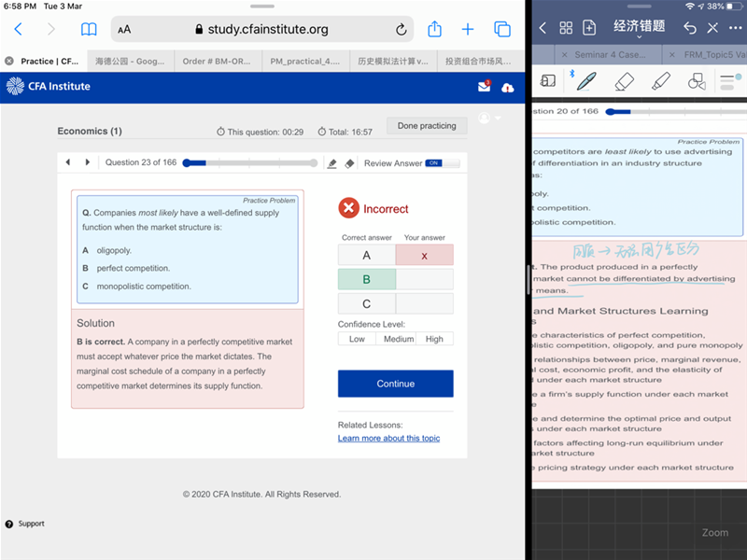The height and width of the screenshot is (560, 747).
Task: Switch to the 投资组合市场风... tab
Action: point(478,61)
